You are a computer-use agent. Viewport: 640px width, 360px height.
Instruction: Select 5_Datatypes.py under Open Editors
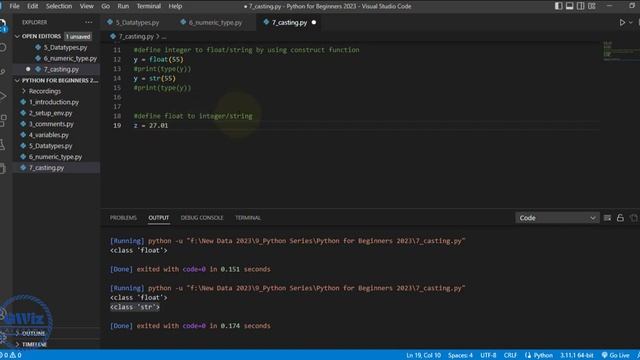pyautogui.click(x=65, y=47)
